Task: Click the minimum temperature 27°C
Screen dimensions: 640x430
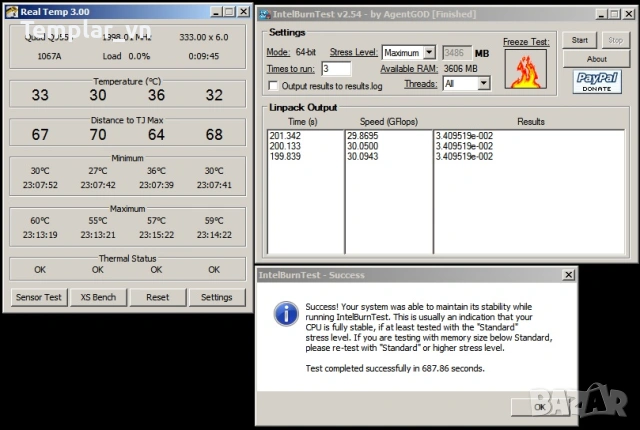Action: (98, 171)
